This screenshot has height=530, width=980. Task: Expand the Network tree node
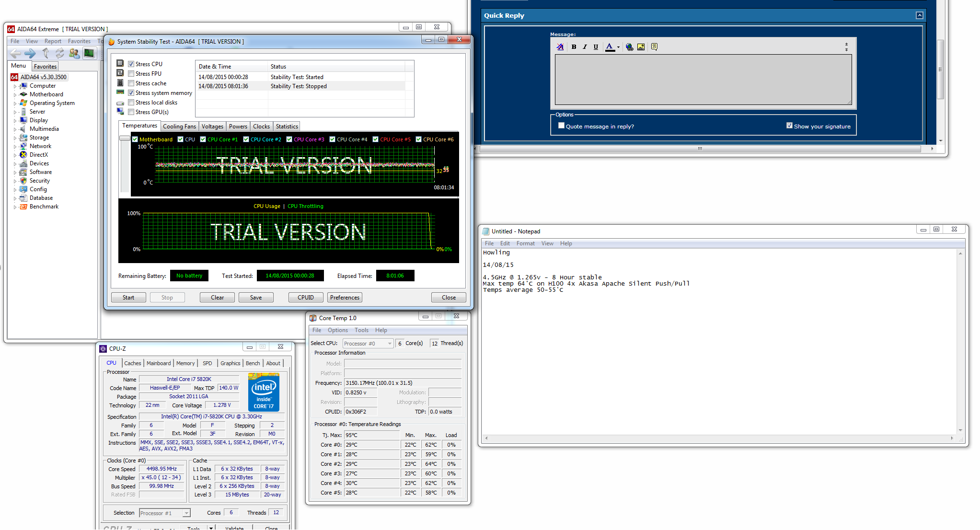pos(15,147)
